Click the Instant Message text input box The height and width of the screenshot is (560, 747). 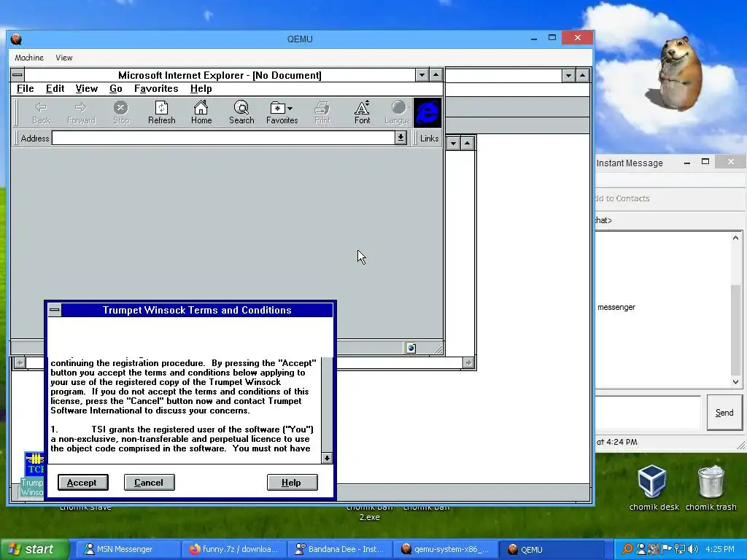tap(648, 413)
